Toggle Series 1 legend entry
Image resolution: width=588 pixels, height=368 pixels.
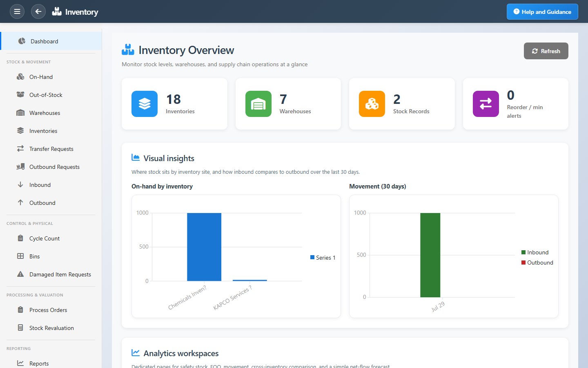pos(323,258)
